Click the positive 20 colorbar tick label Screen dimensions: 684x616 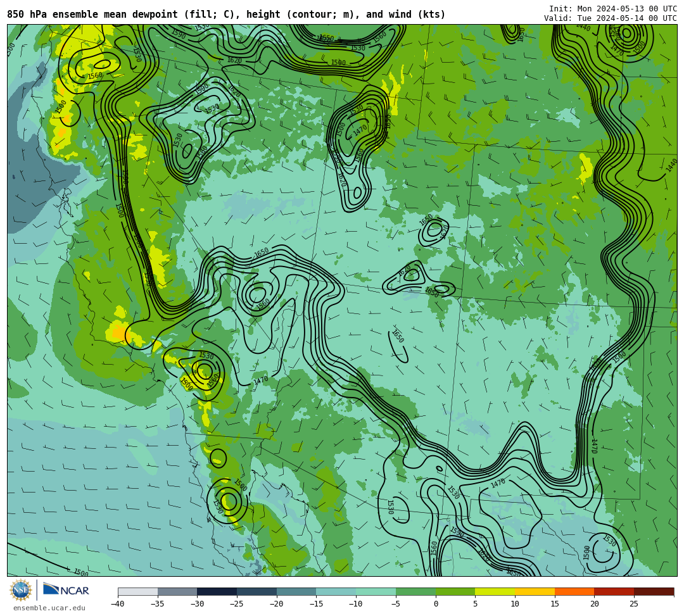[595, 604]
